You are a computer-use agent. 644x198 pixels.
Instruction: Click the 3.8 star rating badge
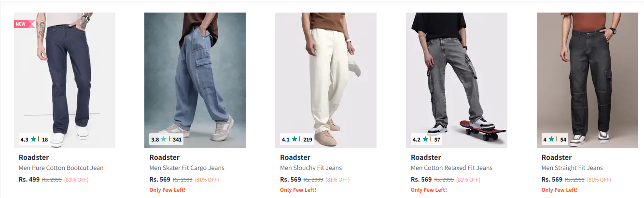coord(166,140)
